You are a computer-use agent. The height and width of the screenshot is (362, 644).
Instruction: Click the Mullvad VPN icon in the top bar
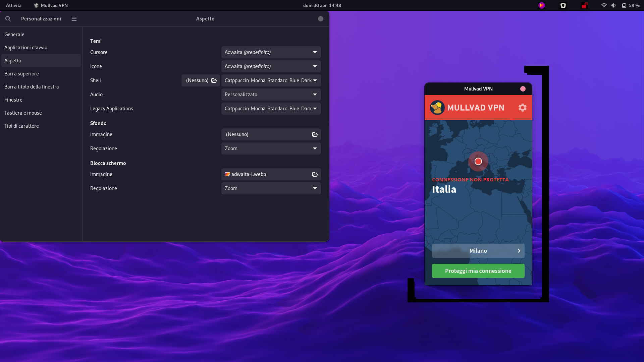[36, 5]
